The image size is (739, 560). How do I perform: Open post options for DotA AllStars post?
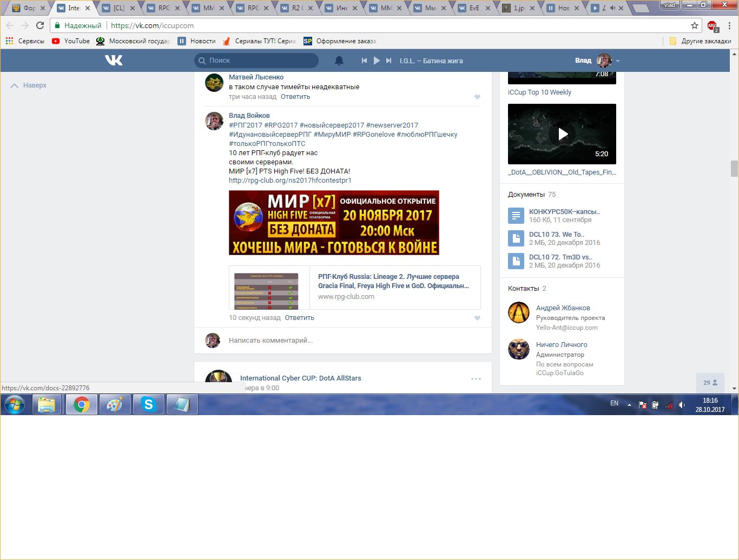click(476, 379)
